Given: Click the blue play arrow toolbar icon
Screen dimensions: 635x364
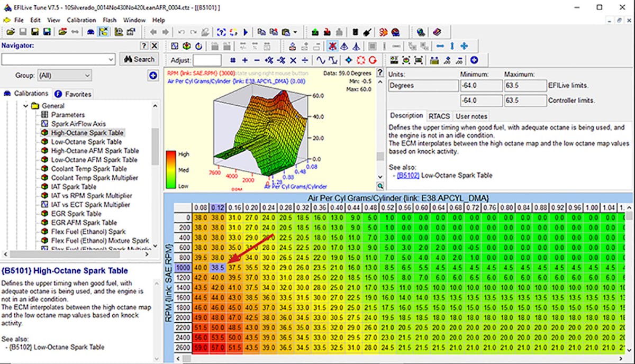Looking at the screenshot, I should click(246, 32).
